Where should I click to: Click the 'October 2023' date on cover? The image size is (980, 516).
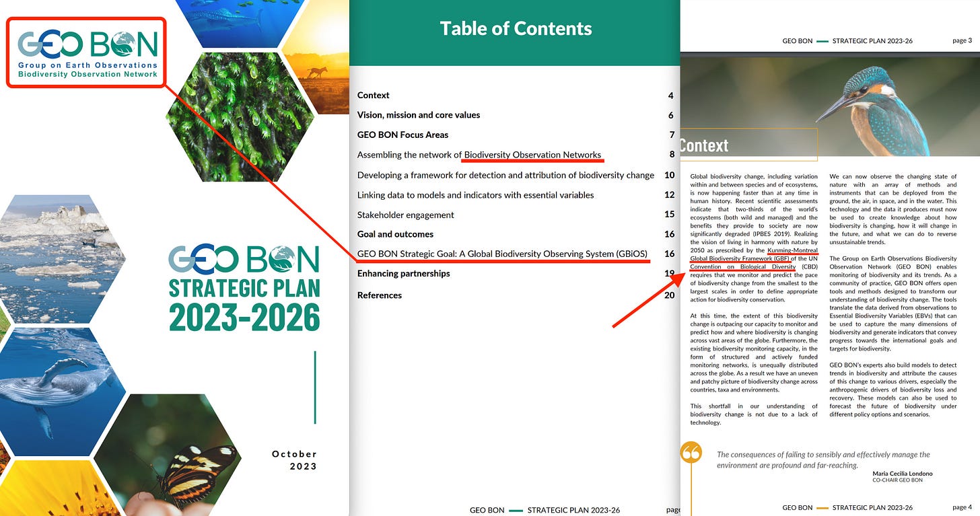click(x=294, y=460)
